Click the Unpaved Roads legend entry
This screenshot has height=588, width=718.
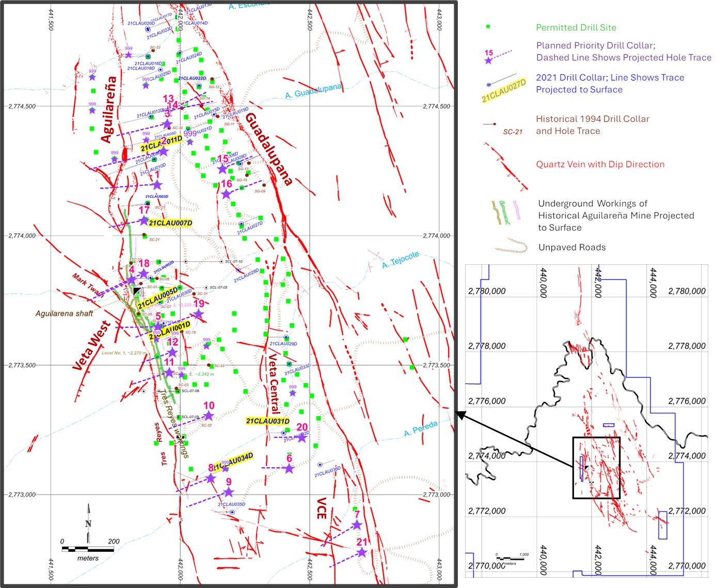click(x=572, y=247)
